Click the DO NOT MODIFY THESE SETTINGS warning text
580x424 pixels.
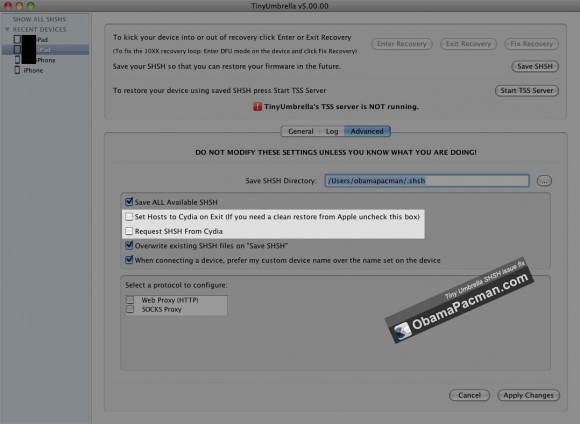336,152
